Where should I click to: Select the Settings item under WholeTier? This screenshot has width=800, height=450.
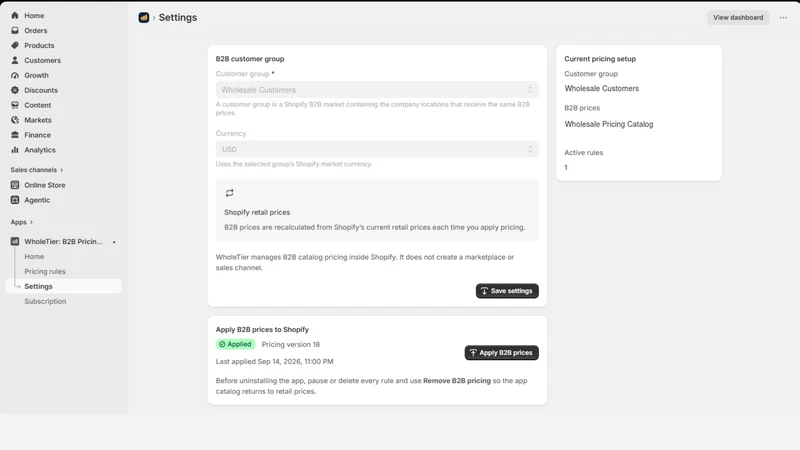point(63,286)
